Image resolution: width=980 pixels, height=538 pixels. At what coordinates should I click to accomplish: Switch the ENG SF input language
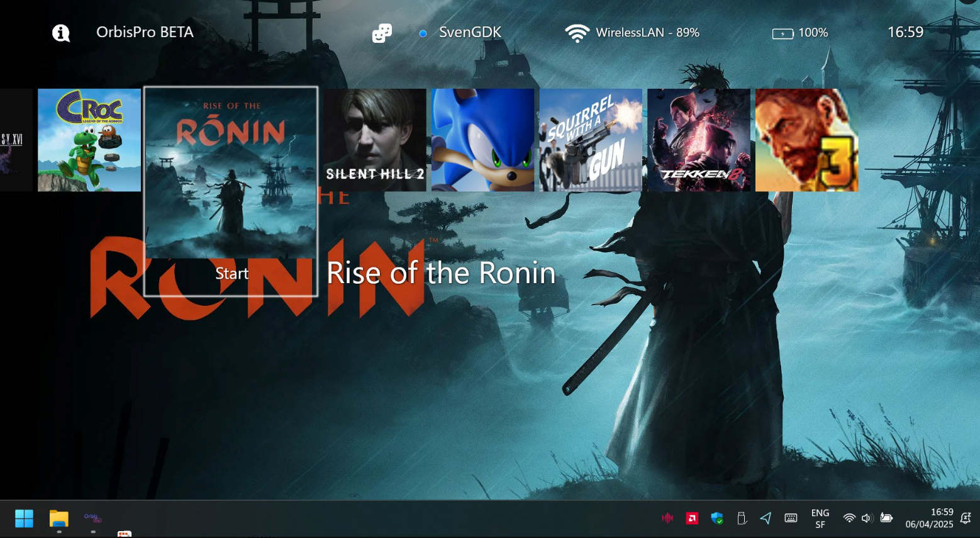(820, 518)
